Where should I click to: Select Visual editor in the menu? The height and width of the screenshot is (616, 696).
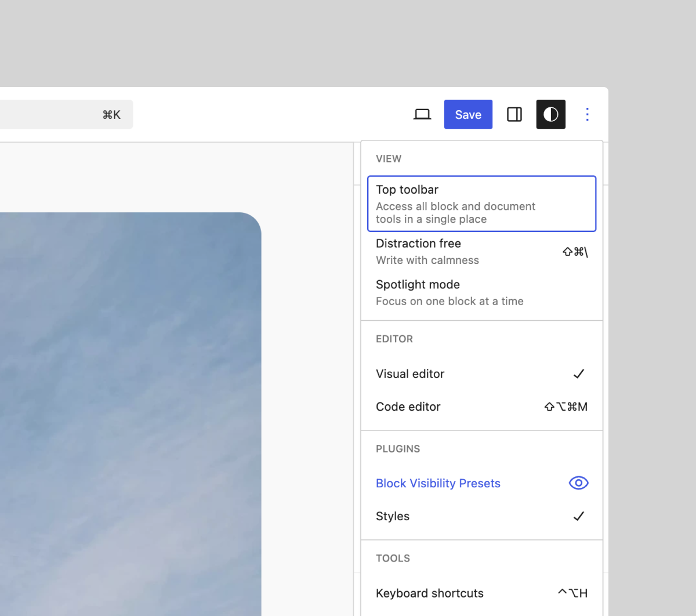tap(410, 374)
